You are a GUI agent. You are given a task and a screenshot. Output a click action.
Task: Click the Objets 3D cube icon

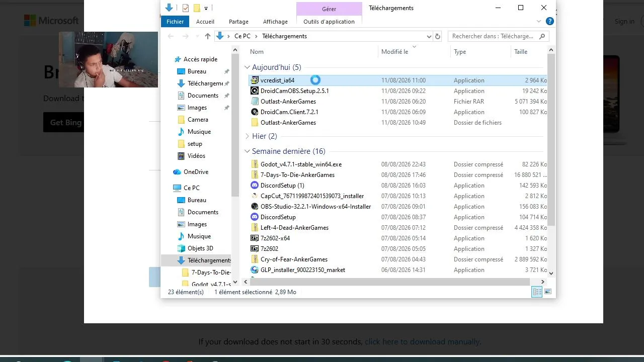tap(181, 248)
